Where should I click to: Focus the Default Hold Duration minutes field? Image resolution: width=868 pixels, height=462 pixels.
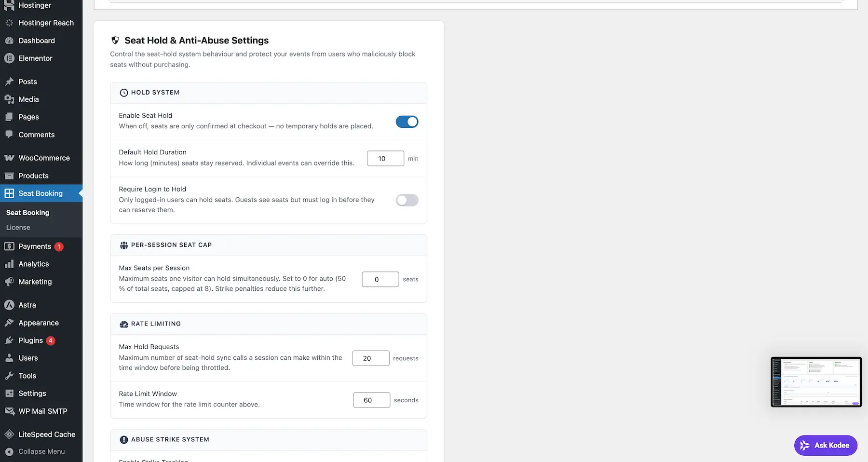point(385,159)
